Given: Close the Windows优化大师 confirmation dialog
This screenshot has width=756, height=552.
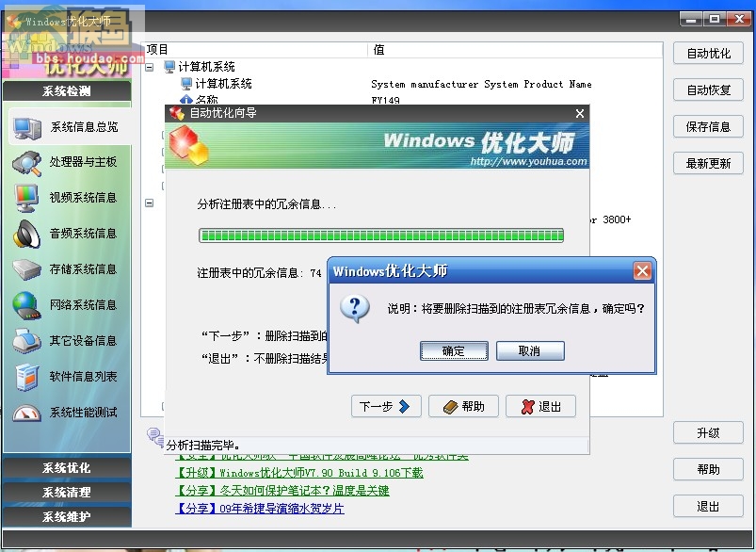Looking at the screenshot, I should coord(642,270).
